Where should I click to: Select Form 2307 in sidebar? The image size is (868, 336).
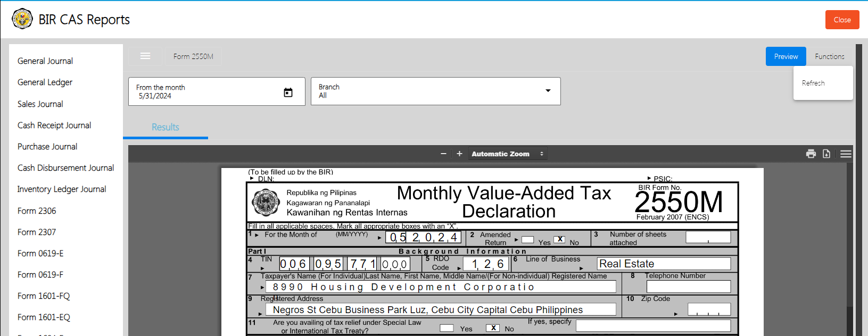[x=37, y=232]
